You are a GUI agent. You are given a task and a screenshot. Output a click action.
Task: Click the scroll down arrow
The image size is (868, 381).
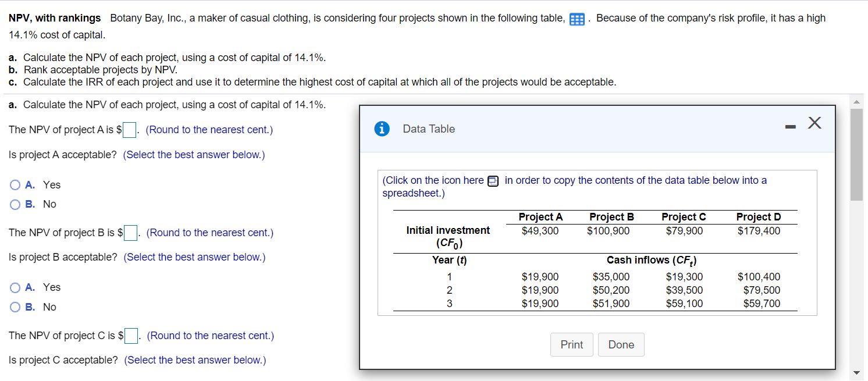click(x=856, y=373)
